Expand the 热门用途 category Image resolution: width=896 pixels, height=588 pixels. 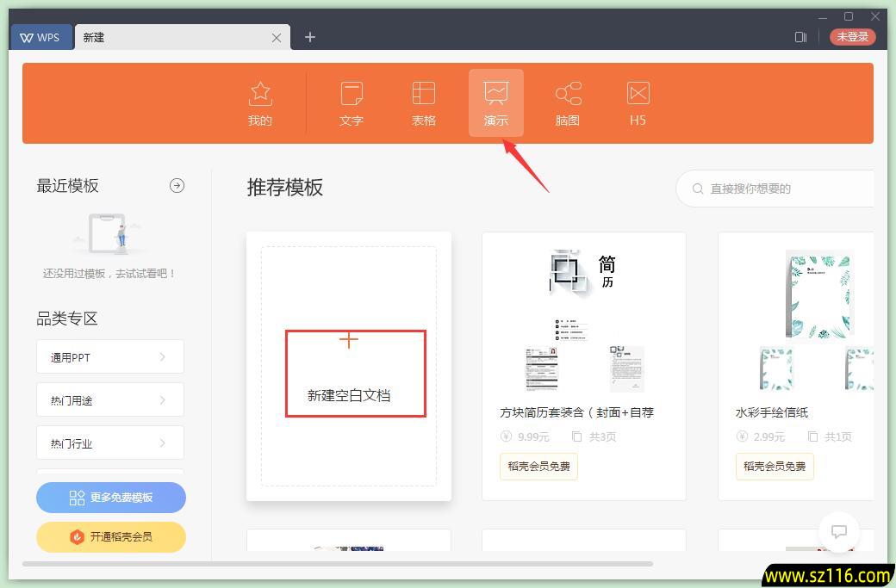point(110,399)
